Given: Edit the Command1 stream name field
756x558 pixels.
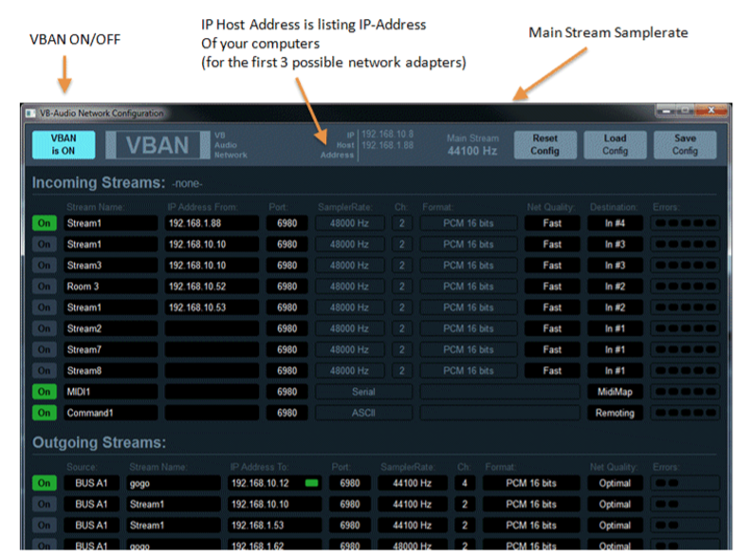Looking at the screenshot, I should tap(110, 413).
